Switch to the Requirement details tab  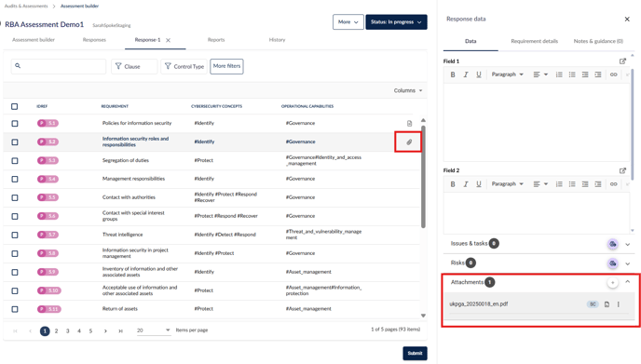(534, 41)
